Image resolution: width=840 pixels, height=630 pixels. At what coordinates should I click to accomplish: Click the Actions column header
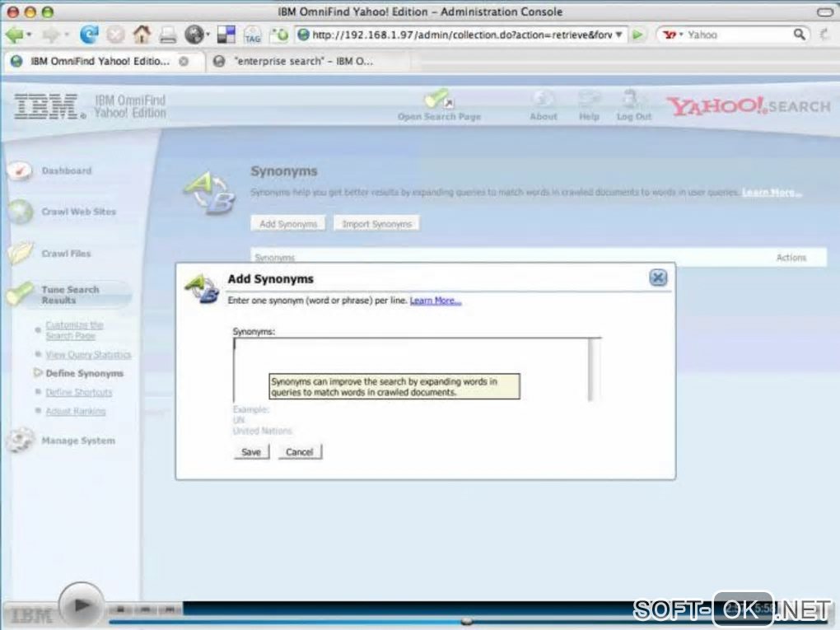[791, 258]
